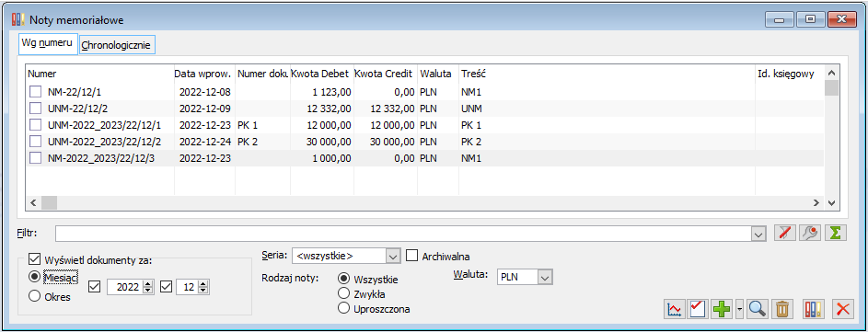
Task: Tick the checkbox for NM-2022_2023/22/12/3
Action: point(35,158)
